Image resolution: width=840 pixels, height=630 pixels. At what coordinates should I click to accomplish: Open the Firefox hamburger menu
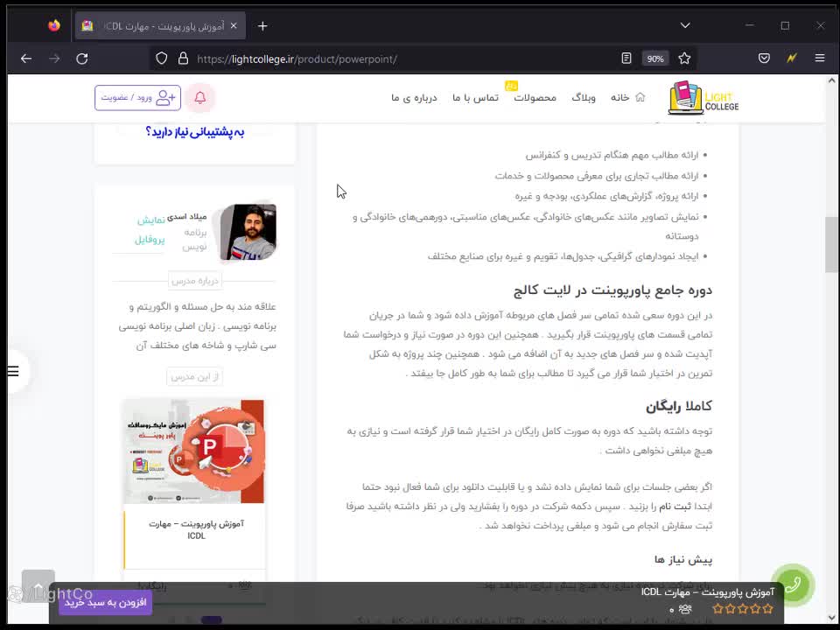821,58
